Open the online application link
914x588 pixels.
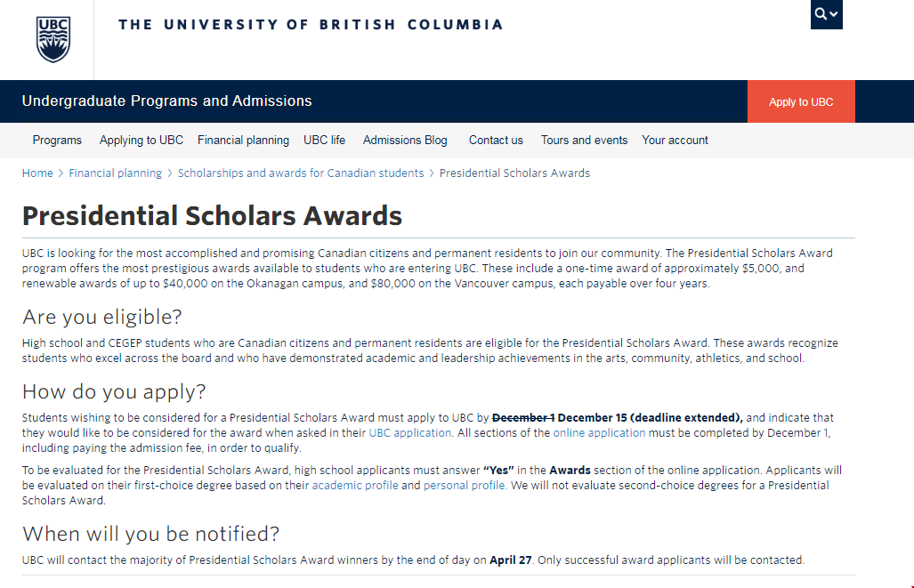599,433
